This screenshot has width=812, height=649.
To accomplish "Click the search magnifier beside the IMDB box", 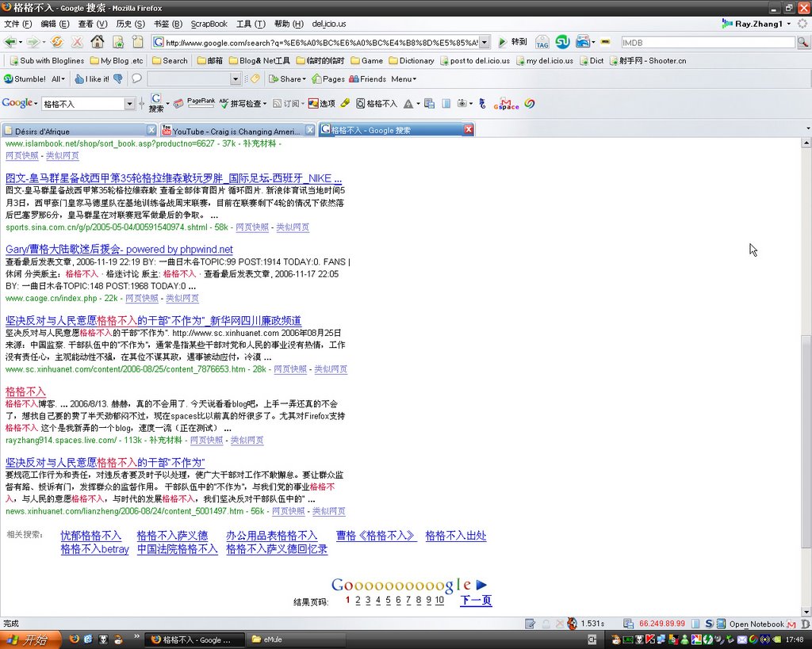I will point(802,43).
